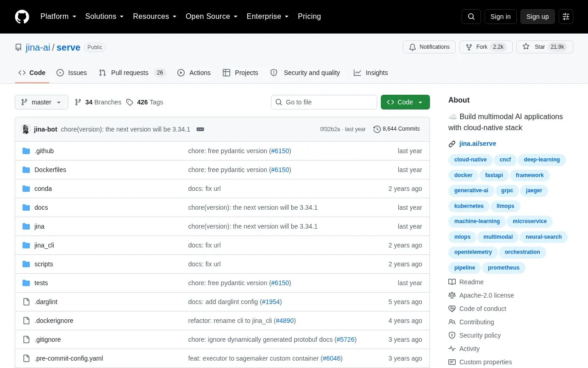Expand the green Code dropdown button
Image resolution: width=588 pixels, height=368 pixels.
tap(405, 102)
